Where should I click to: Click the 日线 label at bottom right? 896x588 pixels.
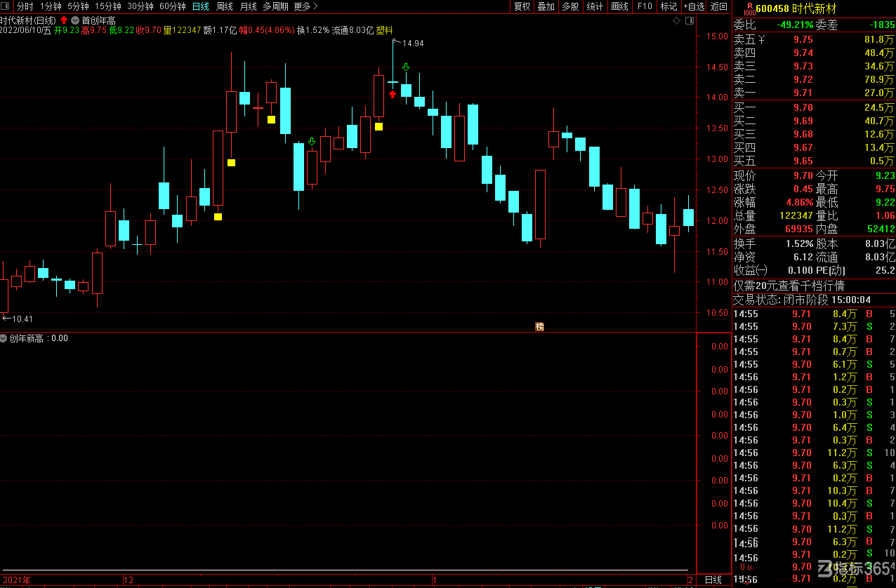(x=713, y=580)
